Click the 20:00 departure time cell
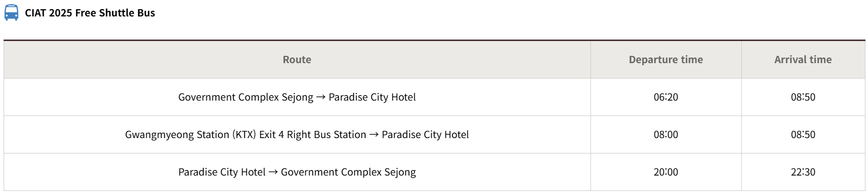 [x=666, y=172]
